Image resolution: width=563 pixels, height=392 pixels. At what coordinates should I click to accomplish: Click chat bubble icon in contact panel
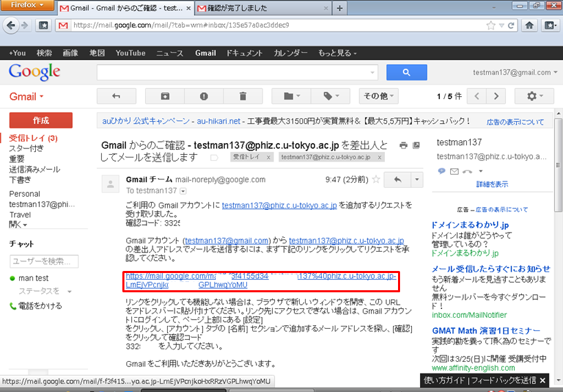441,171
